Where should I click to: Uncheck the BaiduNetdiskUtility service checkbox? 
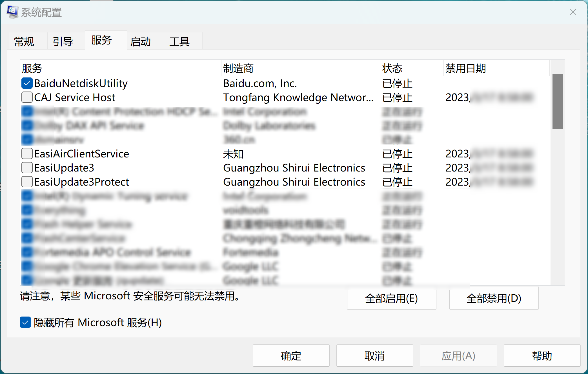27,83
